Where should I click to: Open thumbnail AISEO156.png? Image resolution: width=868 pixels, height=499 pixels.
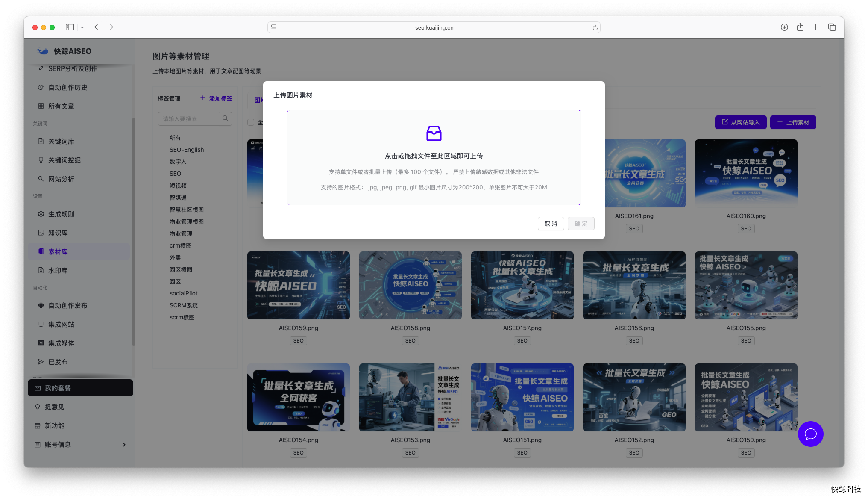pos(634,285)
